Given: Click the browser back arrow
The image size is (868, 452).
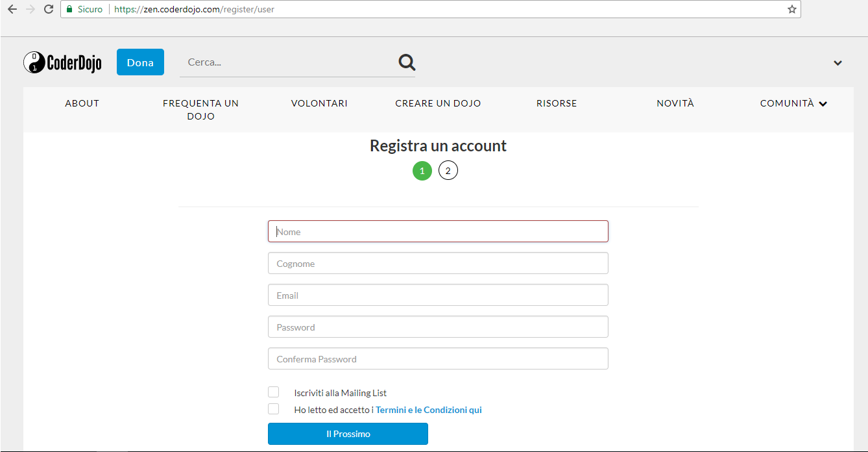Looking at the screenshot, I should 12,9.
